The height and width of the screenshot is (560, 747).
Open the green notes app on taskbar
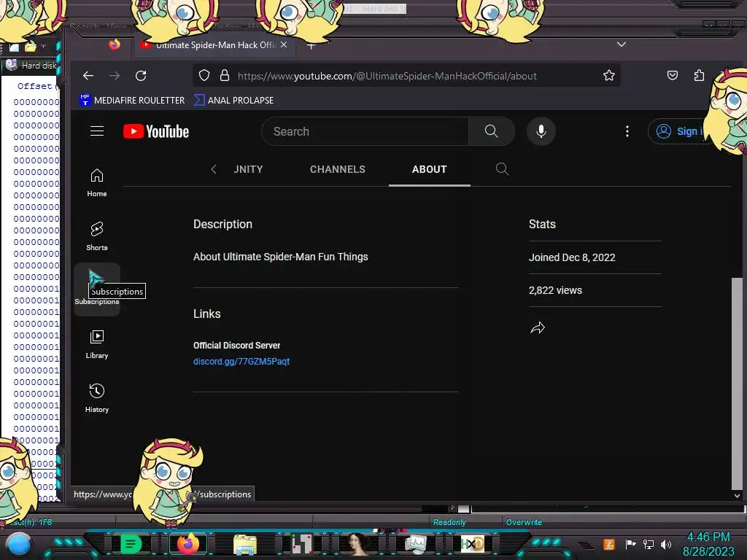click(x=131, y=544)
